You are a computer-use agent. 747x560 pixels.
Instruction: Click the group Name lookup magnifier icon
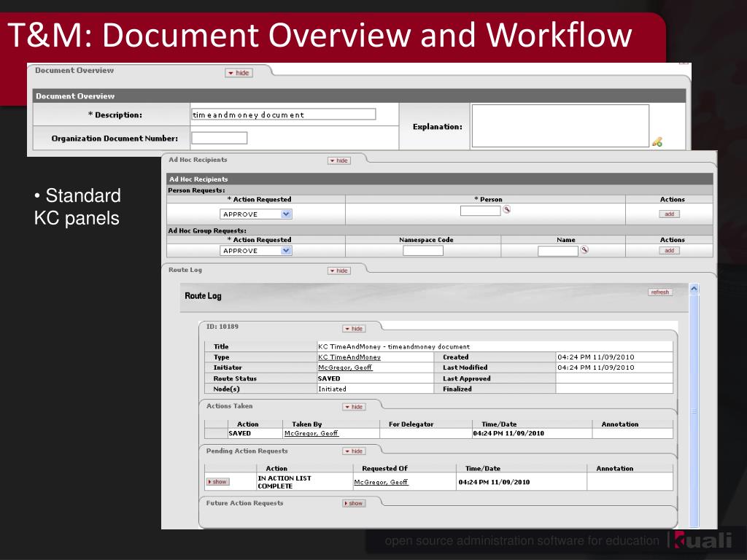coord(584,249)
